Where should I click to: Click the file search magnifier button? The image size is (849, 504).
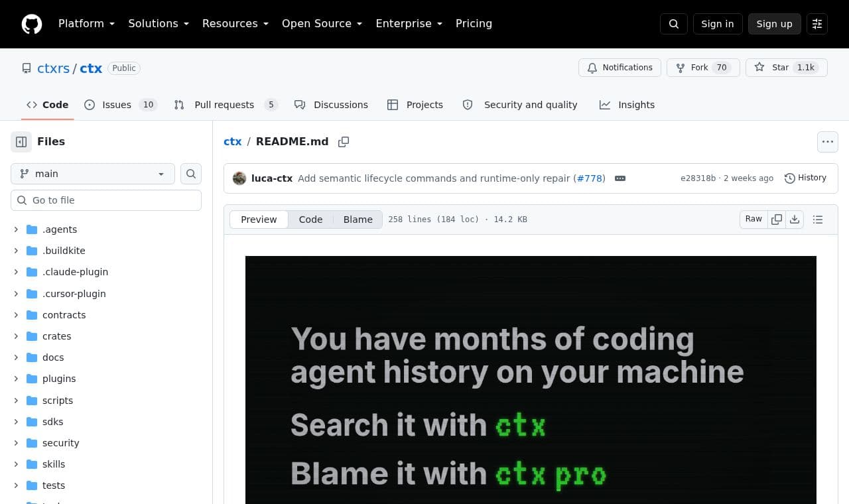click(191, 174)
